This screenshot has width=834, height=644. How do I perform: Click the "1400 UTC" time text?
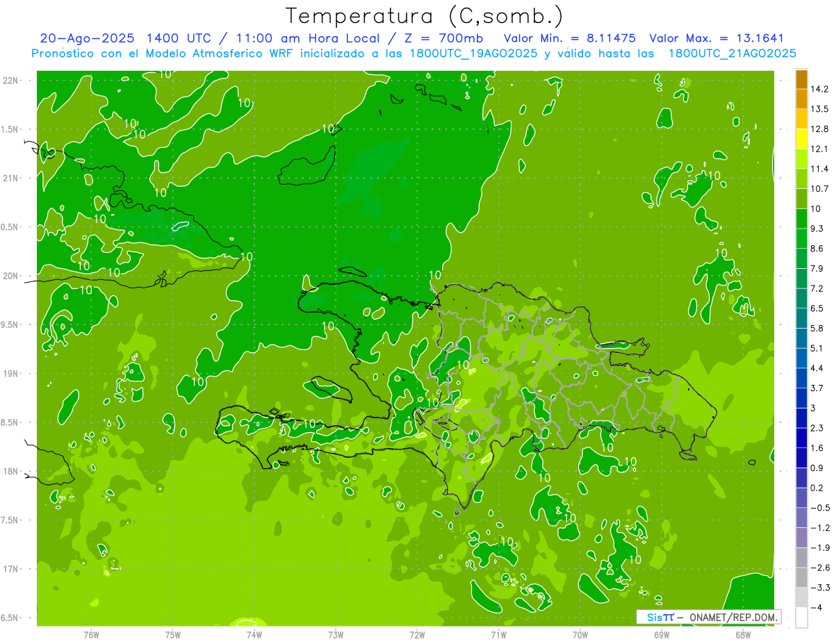179,38
